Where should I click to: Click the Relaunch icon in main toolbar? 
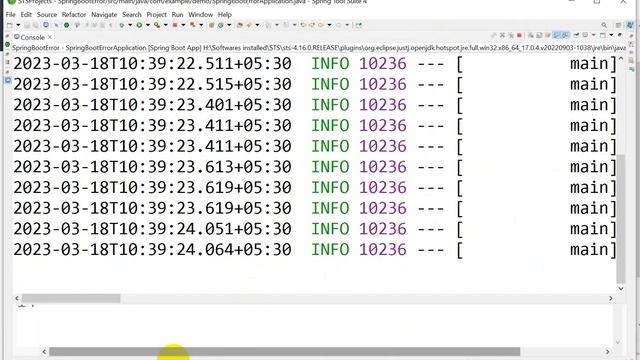[193, 25]
